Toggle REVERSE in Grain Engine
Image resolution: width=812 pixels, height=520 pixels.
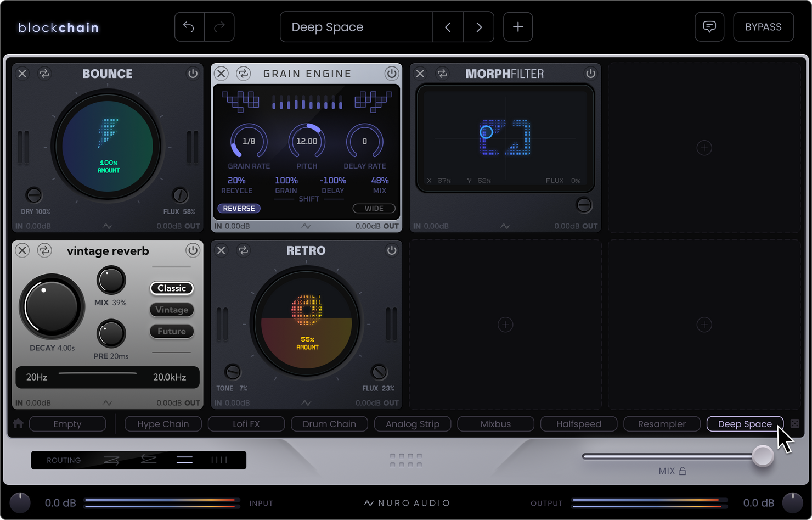239,209
